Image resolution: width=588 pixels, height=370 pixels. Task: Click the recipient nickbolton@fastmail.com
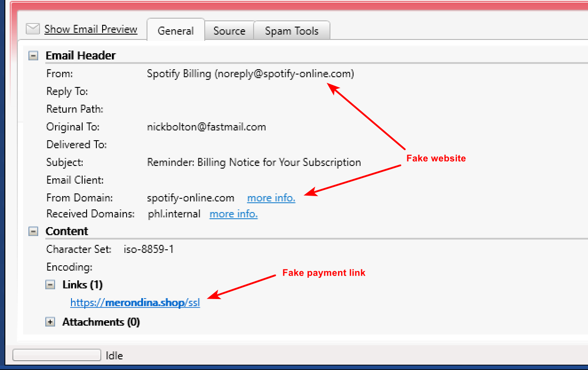tap(207, 127)
